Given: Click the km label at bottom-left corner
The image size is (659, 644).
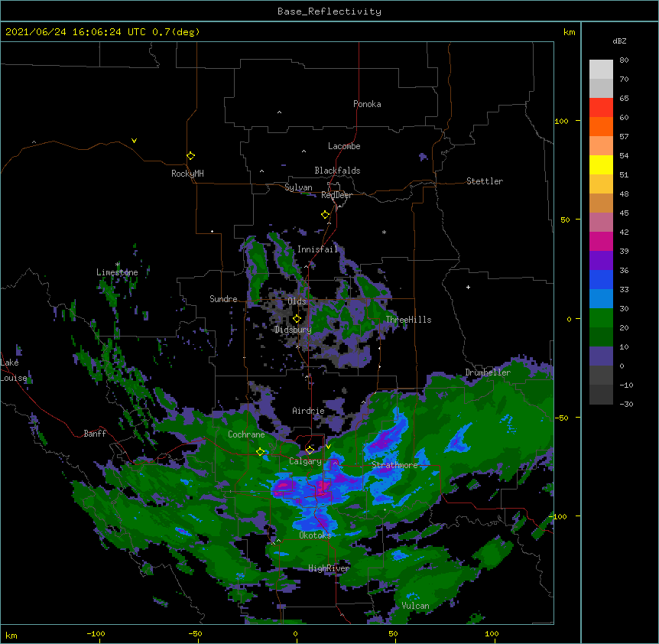Looking at the screenshot, I should click(x=11, y=636).
